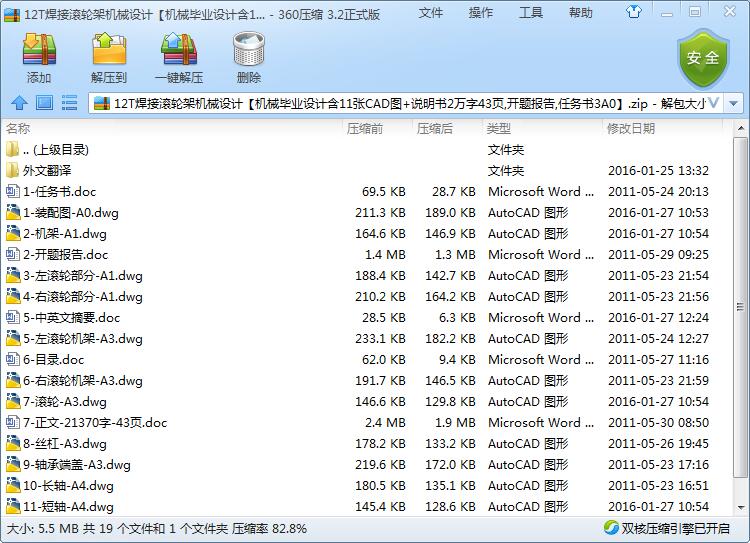Click AutoCAD icon of 5-左滚轮机架-A3.dwg
The width and height of the screenshot is (750, 543).
tap(12, 339)
